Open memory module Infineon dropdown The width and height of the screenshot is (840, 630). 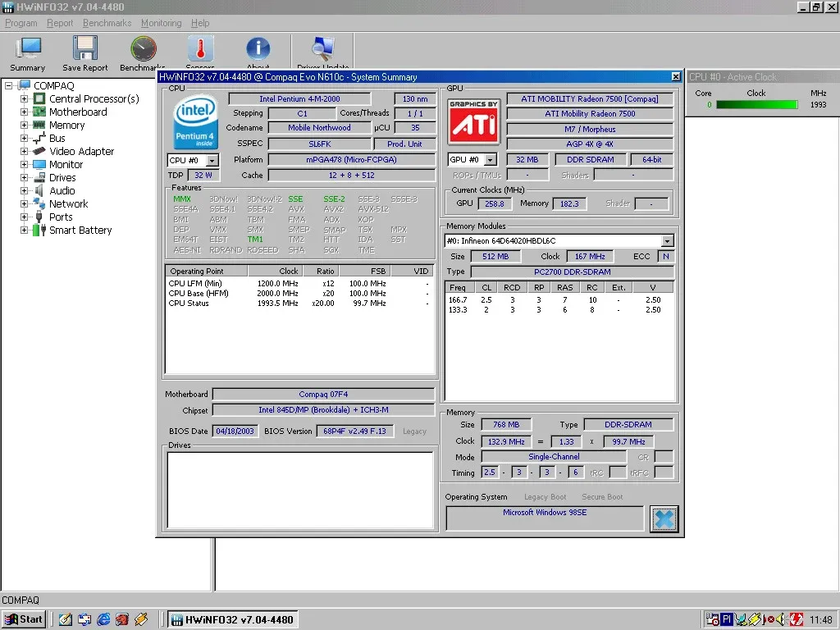coord(667,241)
